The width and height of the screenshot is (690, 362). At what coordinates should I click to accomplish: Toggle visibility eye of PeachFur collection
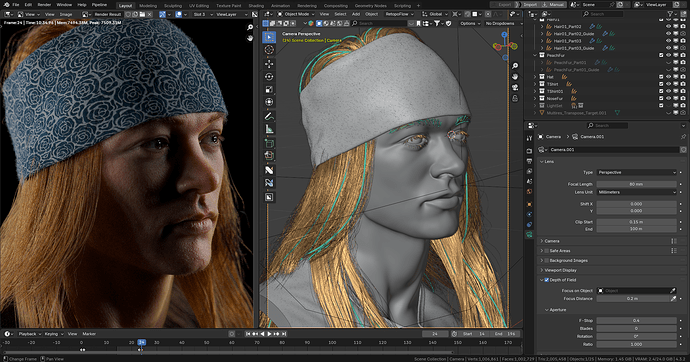668,55
